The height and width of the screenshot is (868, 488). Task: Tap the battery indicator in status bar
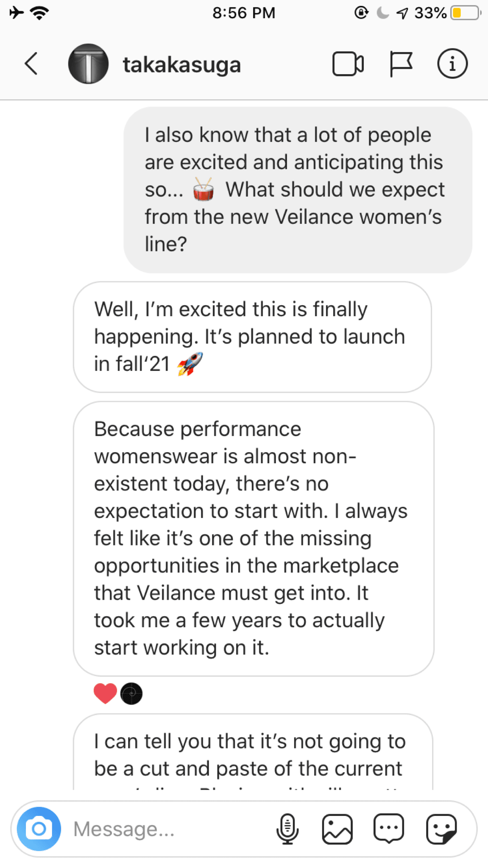[x=465, y=13]
